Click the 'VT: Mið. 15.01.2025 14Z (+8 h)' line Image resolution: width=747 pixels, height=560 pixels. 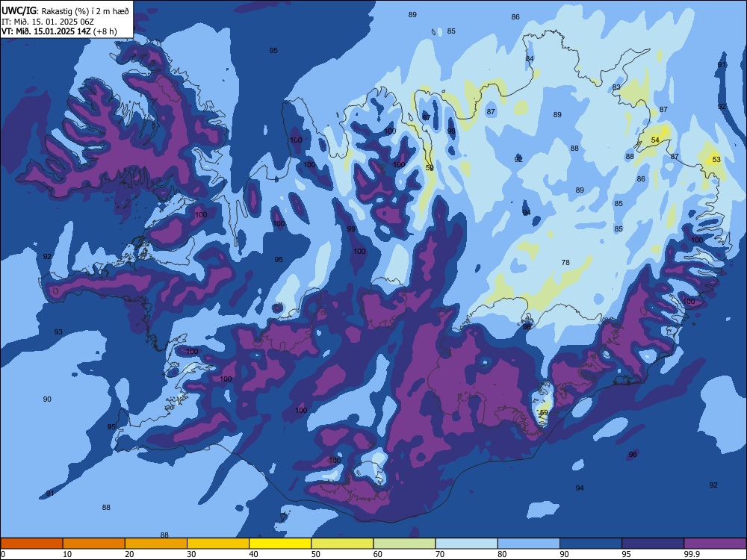point(59,31)
